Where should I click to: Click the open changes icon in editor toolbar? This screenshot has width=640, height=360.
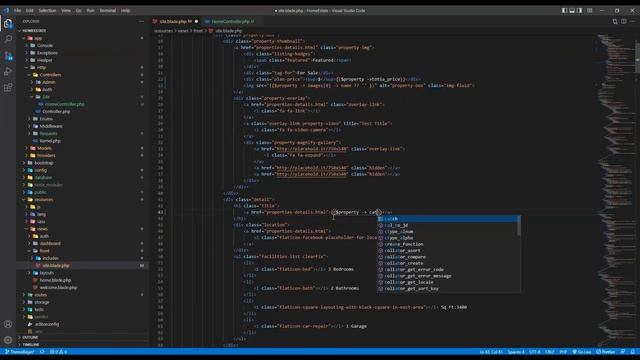point(615,21)
